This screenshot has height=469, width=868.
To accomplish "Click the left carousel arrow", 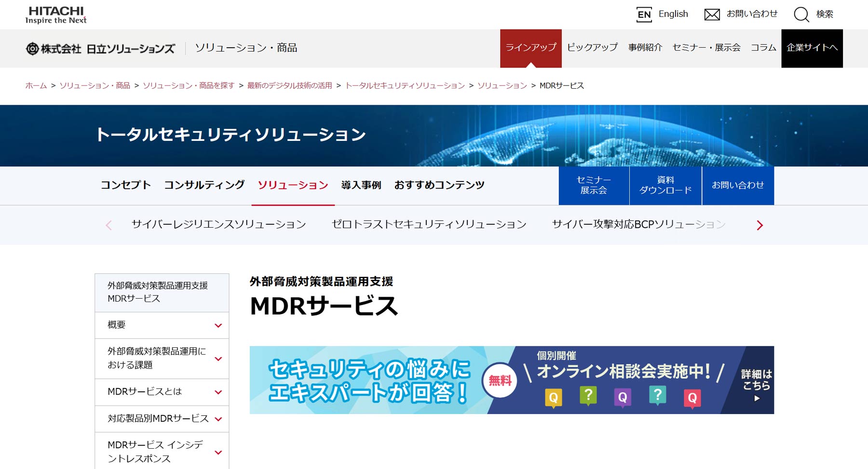I will pyautogui.click(x=108, y=225).
